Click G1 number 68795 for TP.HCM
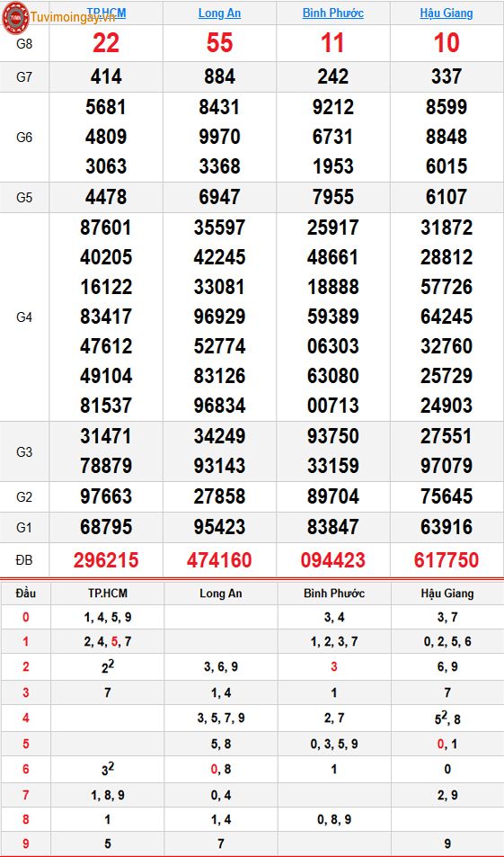This screenshot has height=857, width=504. pyautogui.click(x=106, y=527)
